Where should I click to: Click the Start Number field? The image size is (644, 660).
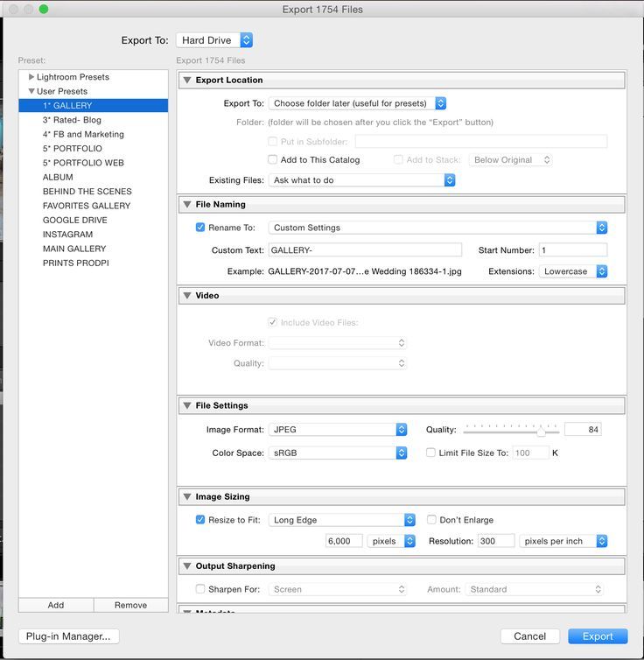(573, 250)
